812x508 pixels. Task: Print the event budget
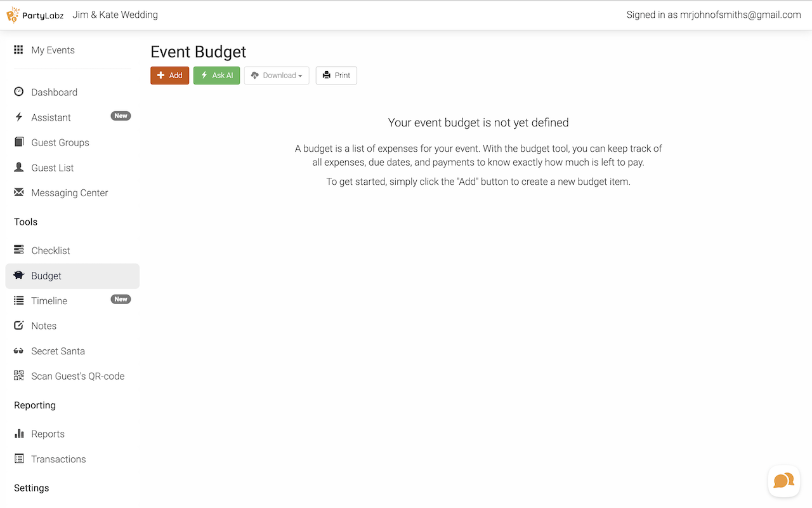(x=336, y=76)
